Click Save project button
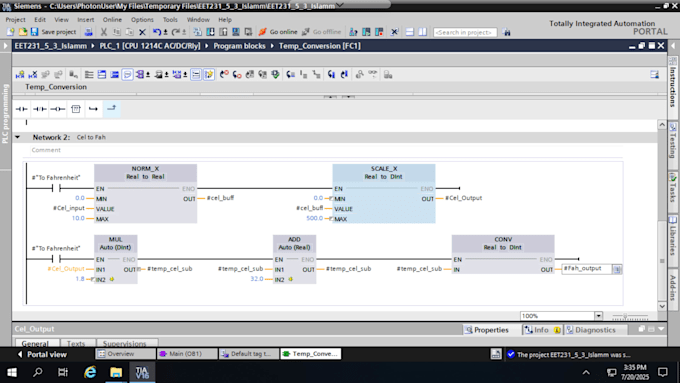The image size is (680, 383). [x=53, y=32]
